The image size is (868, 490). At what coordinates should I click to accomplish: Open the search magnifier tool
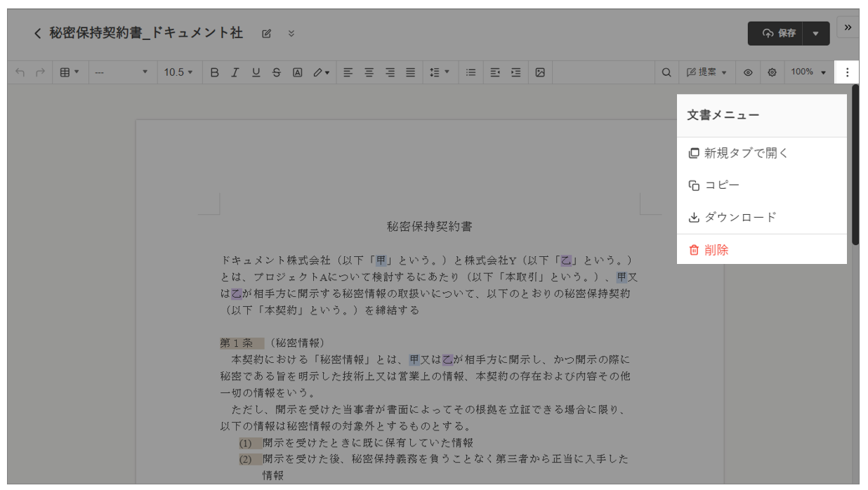[x=666, y=72]
